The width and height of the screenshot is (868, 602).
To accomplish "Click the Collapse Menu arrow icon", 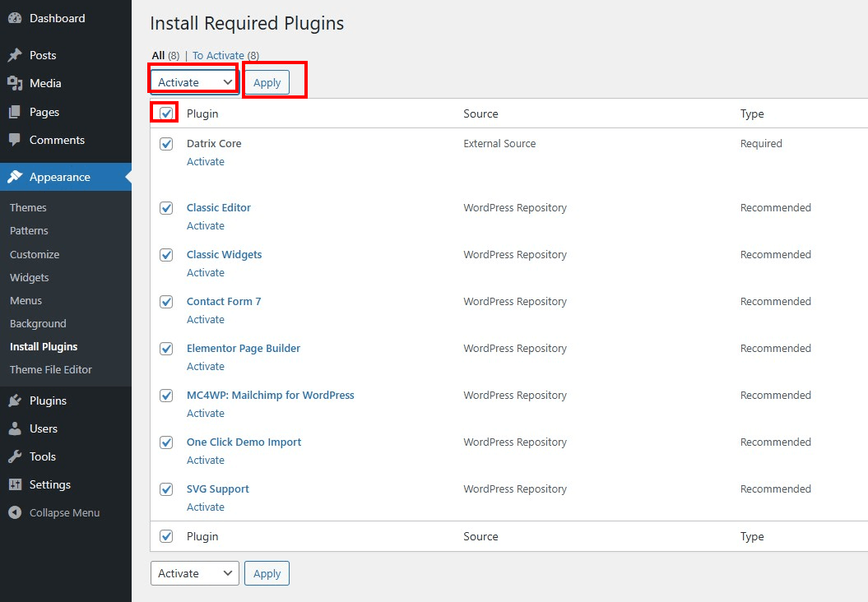I will click(15, 513).
